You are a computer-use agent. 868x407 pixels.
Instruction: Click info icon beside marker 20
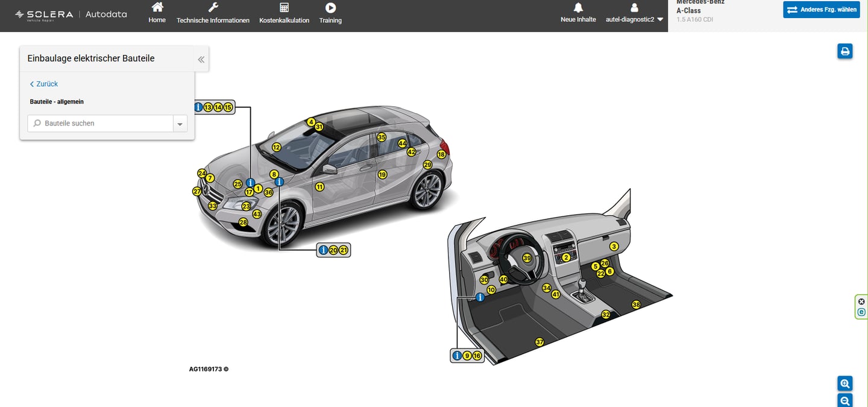(323, 250)
